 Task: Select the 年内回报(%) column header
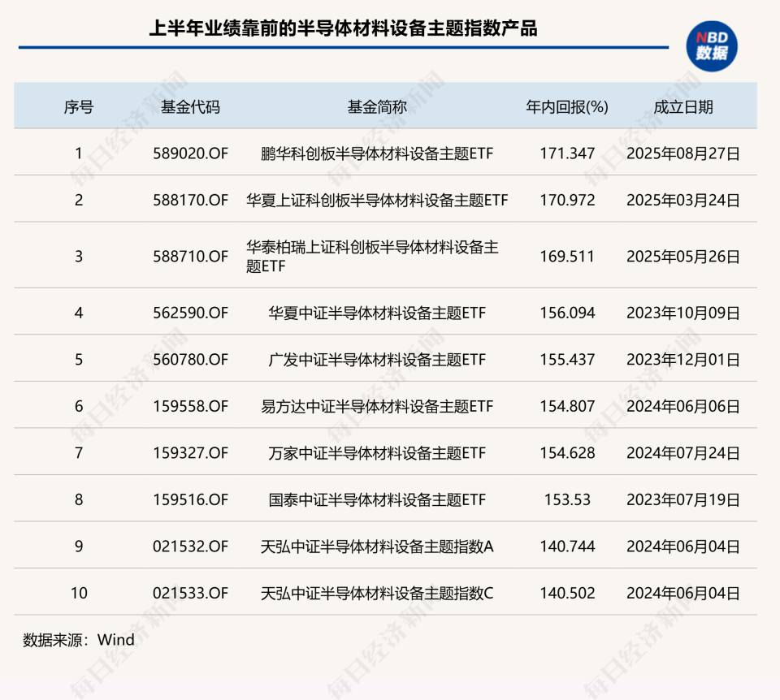567,107
